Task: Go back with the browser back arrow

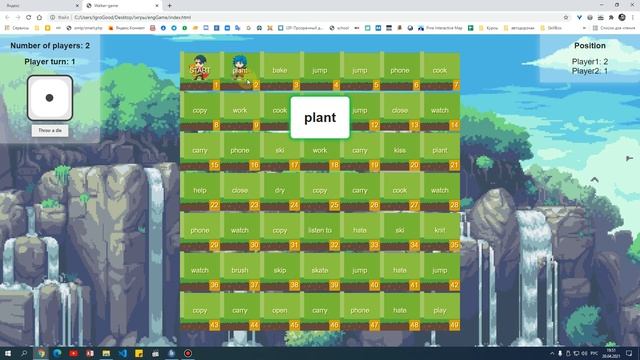Action: pyautogui.click(x=7, y=18)
